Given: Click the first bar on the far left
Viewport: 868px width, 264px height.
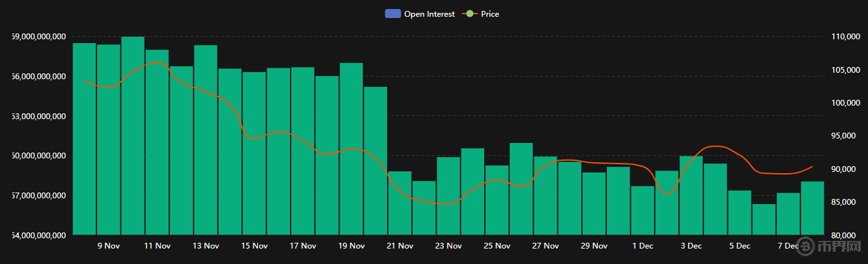Looking at the screenshot, I should coord(84,138).
